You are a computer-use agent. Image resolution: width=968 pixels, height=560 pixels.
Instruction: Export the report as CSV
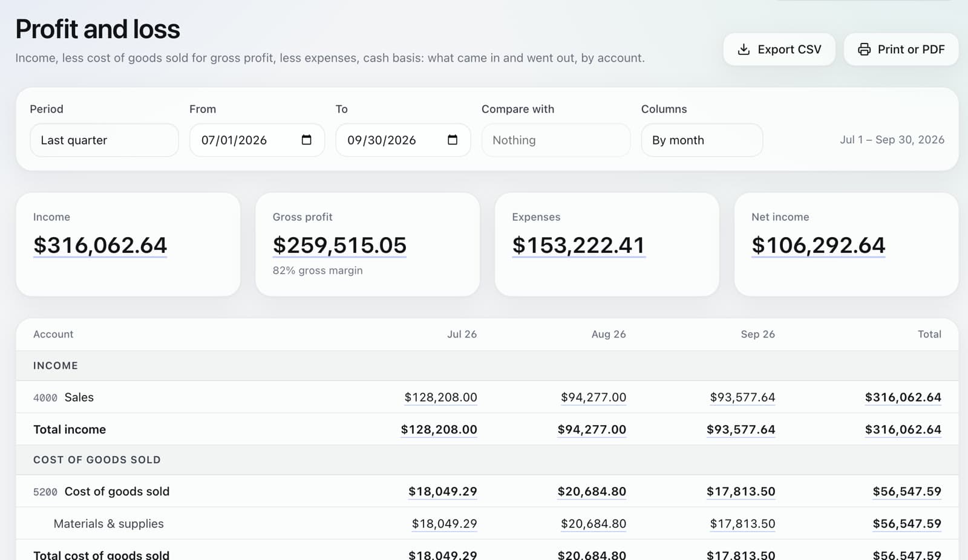point(779,50)
